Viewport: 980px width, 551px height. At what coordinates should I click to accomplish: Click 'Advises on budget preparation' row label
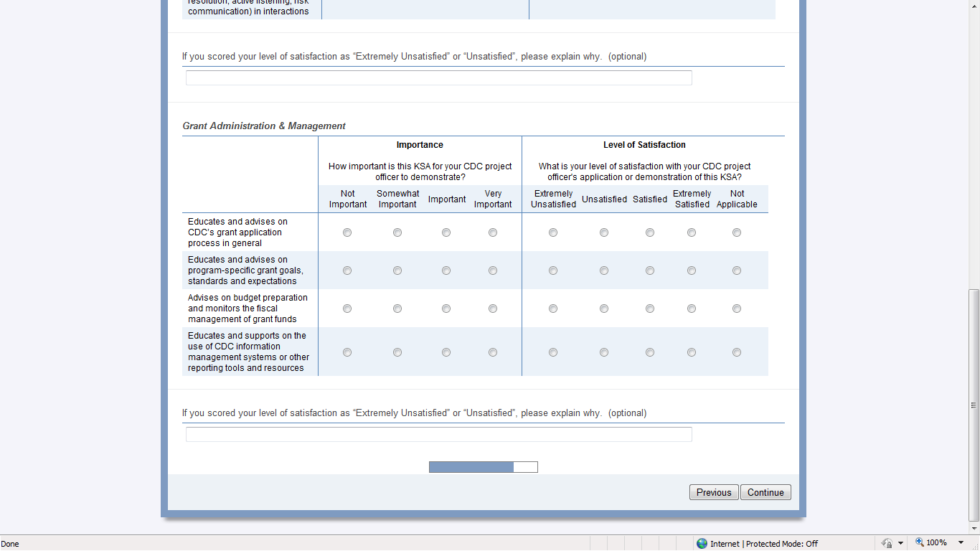[x=248, y=309]
